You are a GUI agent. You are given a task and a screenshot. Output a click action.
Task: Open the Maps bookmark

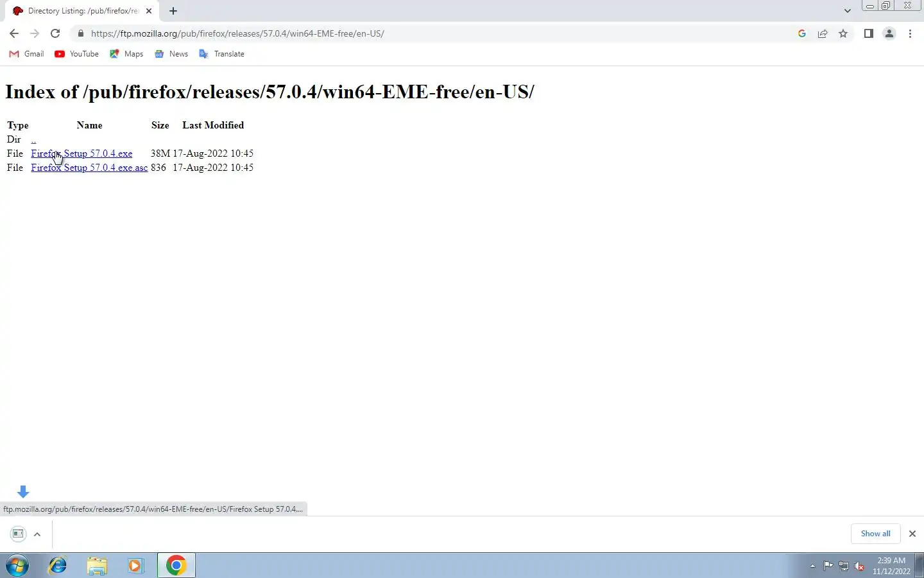[x=126, y=54]
